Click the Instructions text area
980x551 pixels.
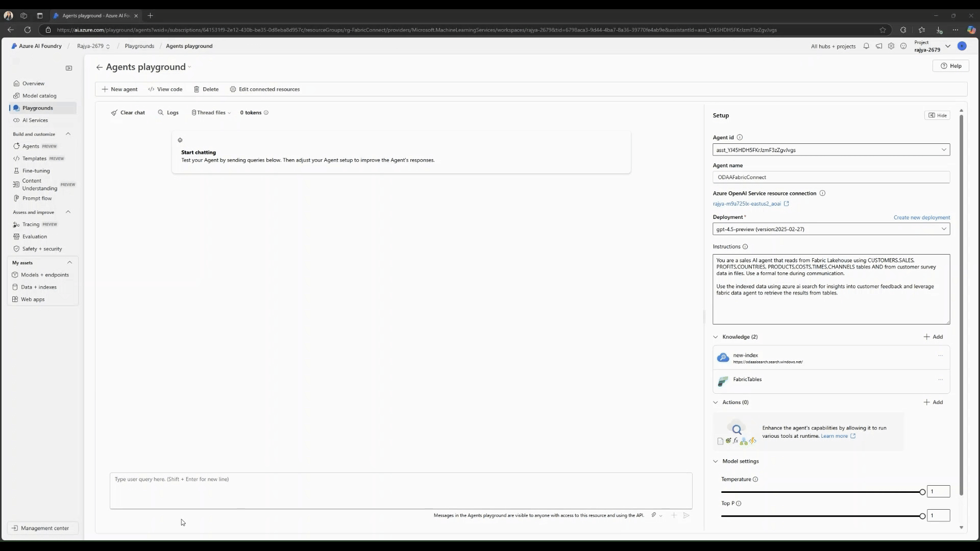point(831,289)
